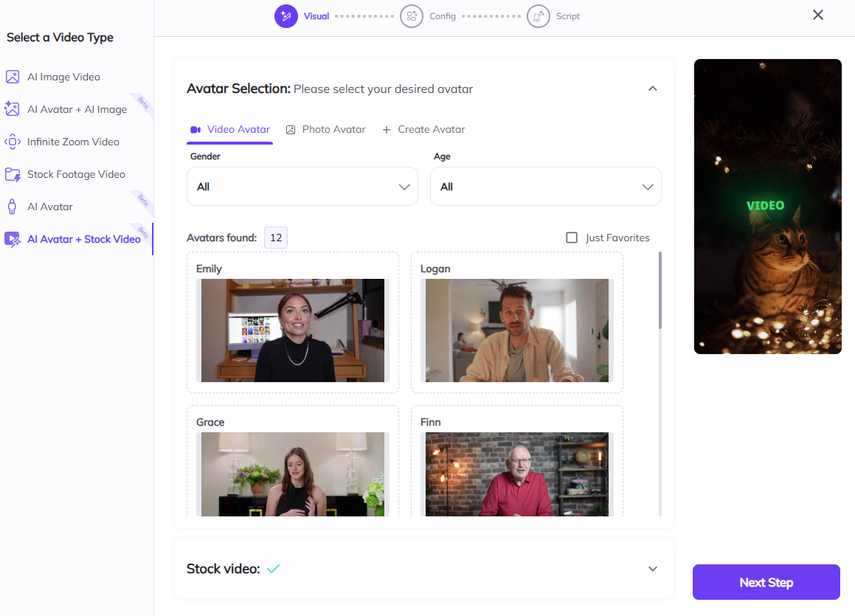Choose the Grace avatar thumbnail
Screen dimensions: 855x616
(293, 474)
